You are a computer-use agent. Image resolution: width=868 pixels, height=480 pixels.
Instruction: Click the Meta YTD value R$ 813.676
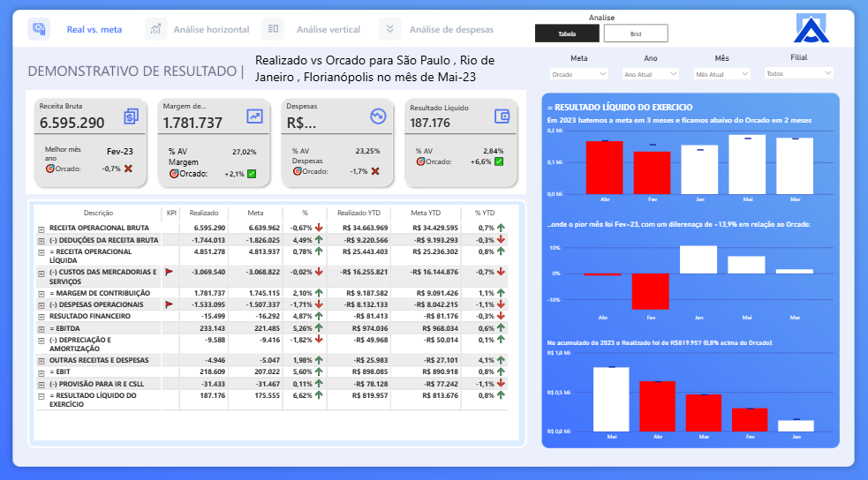440,395
